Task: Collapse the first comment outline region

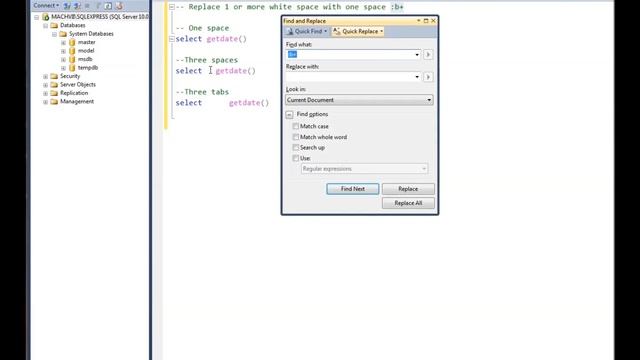Action: 171,7
